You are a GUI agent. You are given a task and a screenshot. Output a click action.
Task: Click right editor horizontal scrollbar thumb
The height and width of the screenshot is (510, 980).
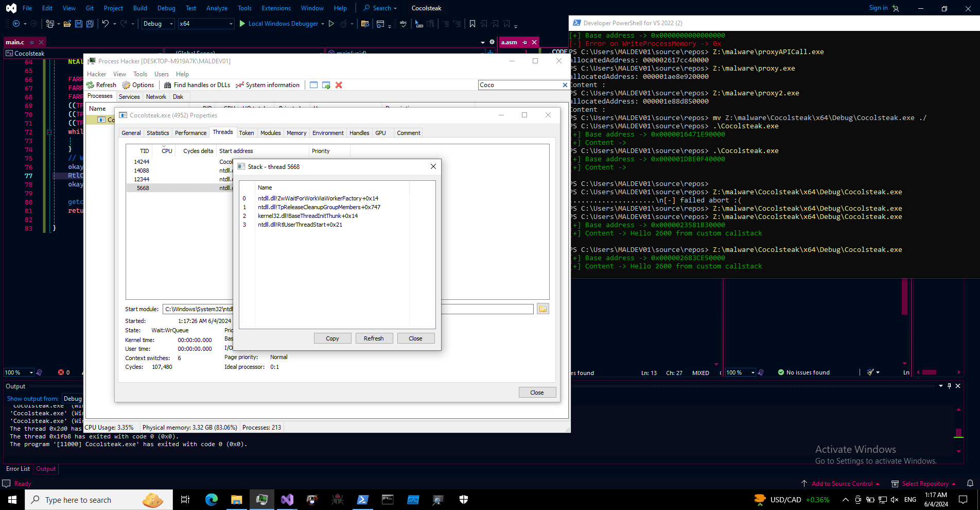[x=929, y=372]
